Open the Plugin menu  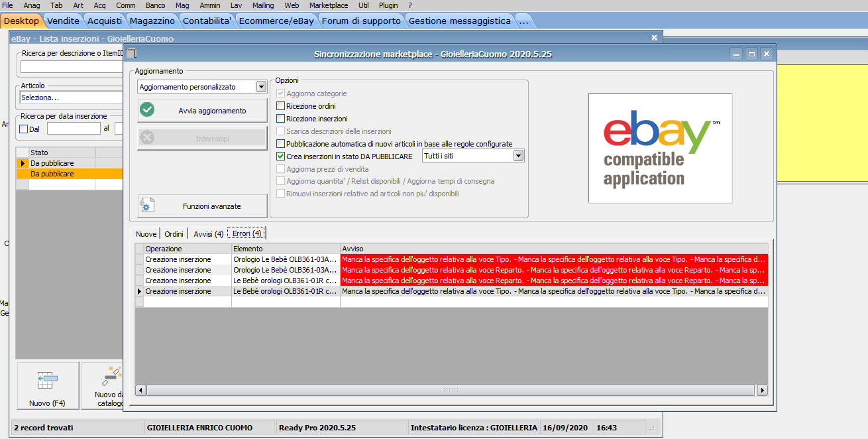point(388,5)
